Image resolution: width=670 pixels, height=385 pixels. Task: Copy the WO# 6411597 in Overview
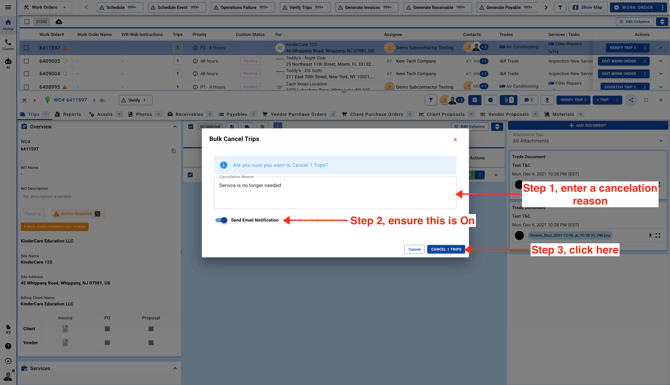tap(173, 151)
